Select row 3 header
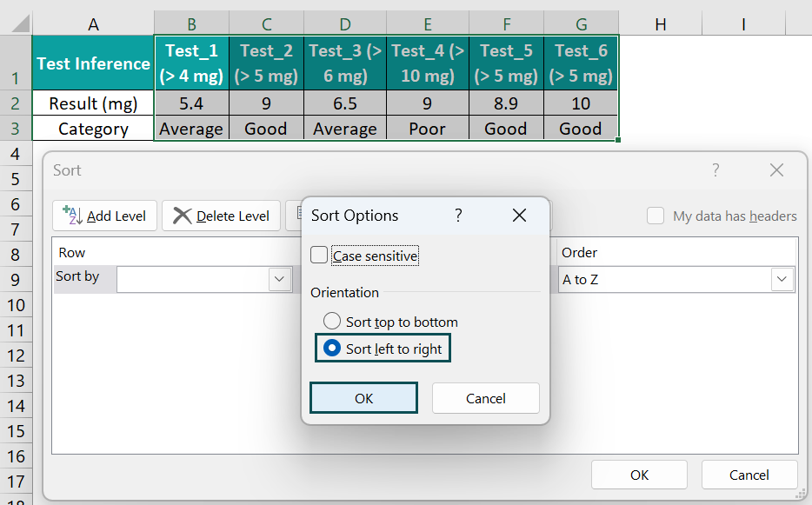Viewport: 812px width, 505px height. (x=16, y=128)
